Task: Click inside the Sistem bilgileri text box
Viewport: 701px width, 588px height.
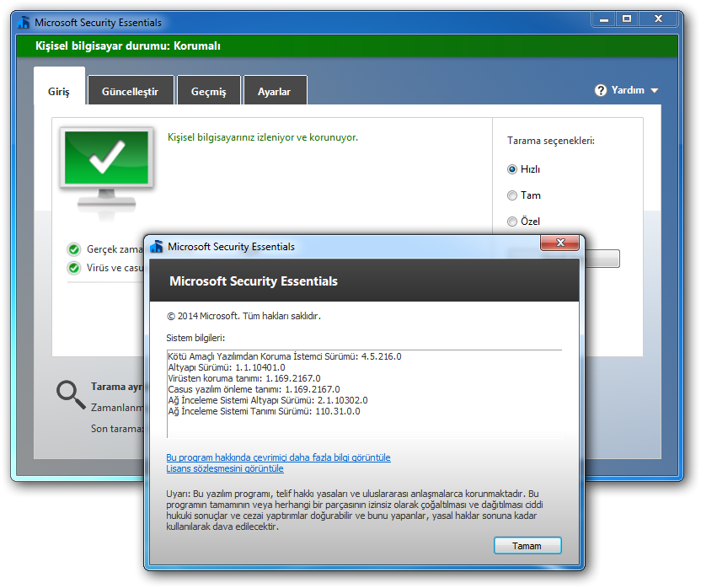Action: point(364,394)
